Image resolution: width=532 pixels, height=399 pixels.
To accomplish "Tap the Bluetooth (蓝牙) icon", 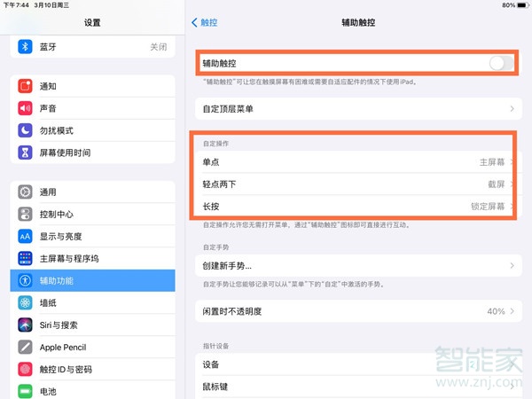I will tap(25, 47).
